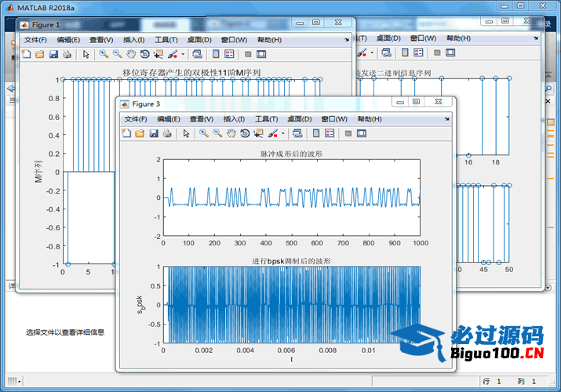The image size is (561, 392).
Task: Click Link Plot icon in Figure 2 window
Action: pos(386,53)
